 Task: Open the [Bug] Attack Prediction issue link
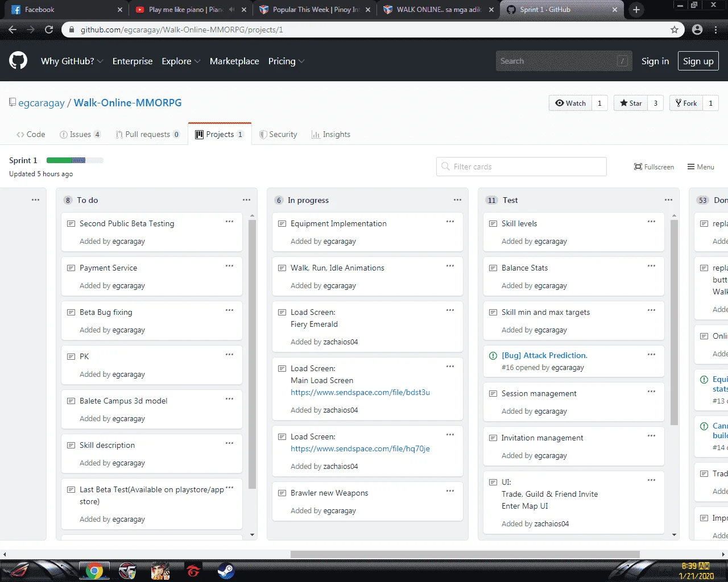pos(544,355)
